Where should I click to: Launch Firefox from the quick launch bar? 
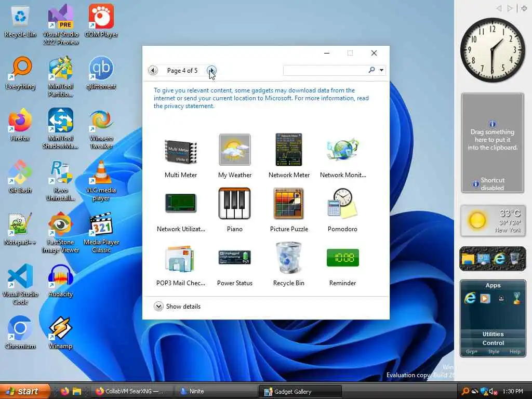pos(65,391)
